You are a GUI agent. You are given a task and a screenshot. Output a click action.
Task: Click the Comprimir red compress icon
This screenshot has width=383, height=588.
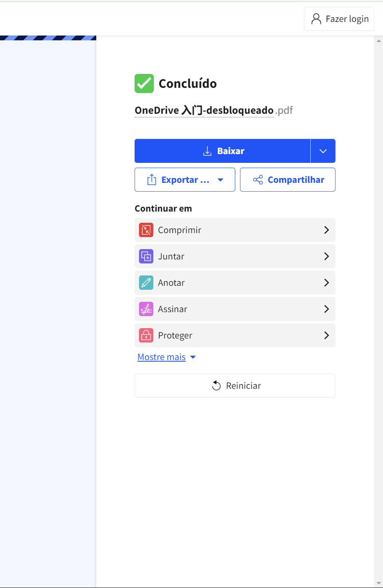click(x=146, y=230)
